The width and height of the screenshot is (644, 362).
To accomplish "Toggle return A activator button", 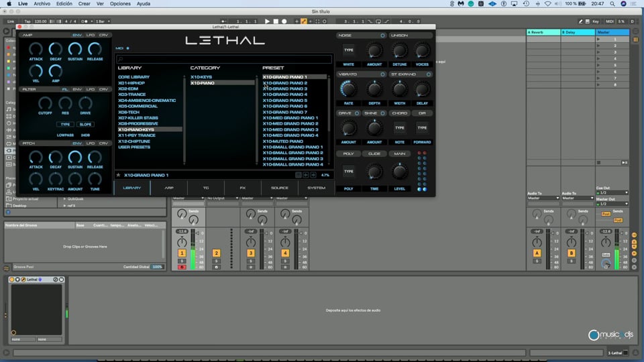I will (537, 253).
